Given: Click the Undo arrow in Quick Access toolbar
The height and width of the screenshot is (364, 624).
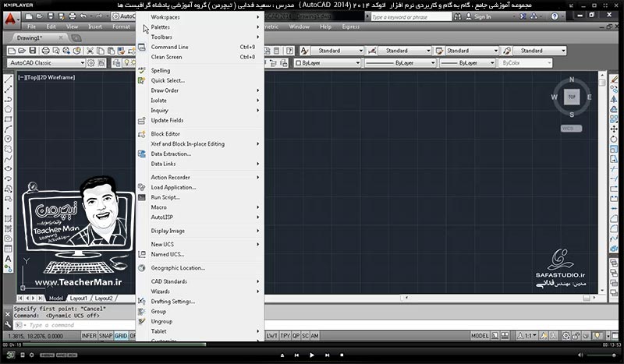Looking at the screenshot, I should [83, 16].
